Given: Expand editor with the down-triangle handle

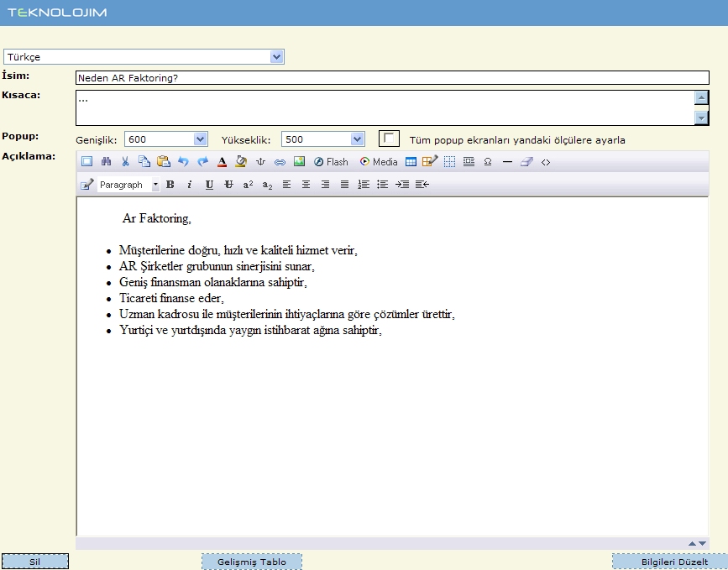Looking at the screenshot, I should point(702,543).
